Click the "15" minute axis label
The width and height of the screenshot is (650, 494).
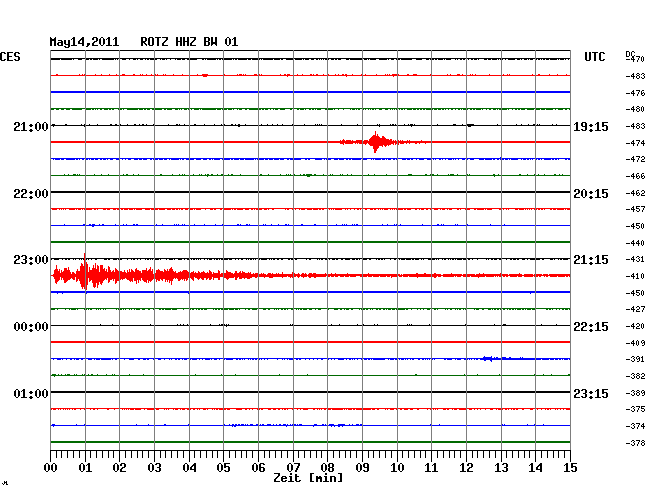570,468
